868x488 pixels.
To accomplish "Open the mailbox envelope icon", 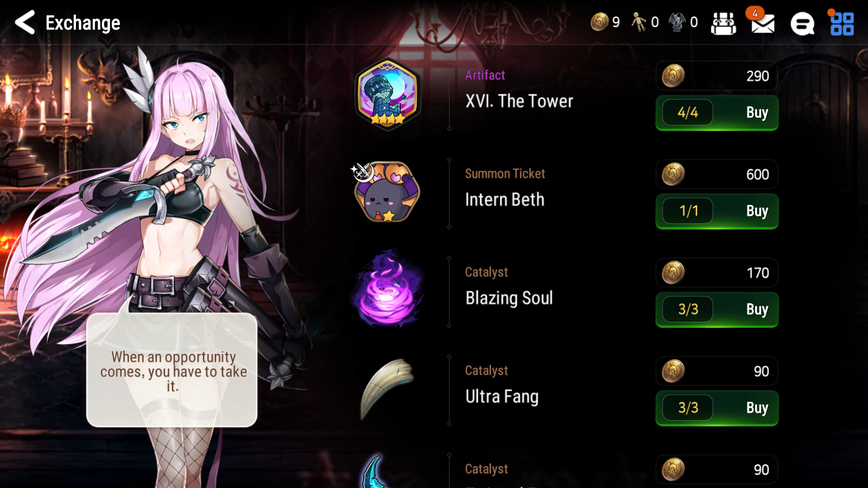I will (763, 23).
